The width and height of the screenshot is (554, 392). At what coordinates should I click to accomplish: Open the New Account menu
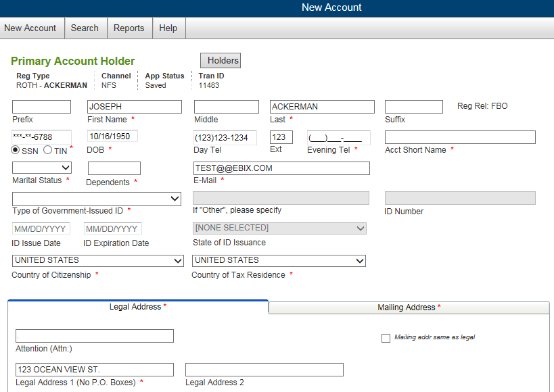(30, 28)
